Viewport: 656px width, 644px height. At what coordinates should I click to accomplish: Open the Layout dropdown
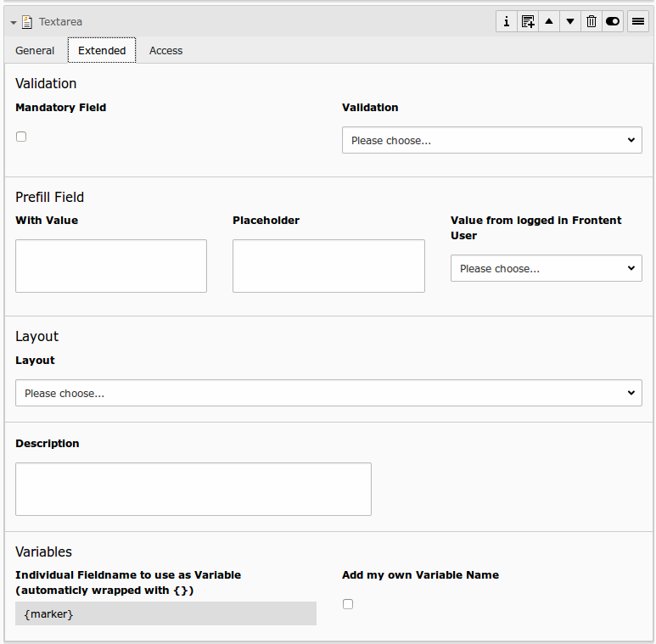pos(328,393)
